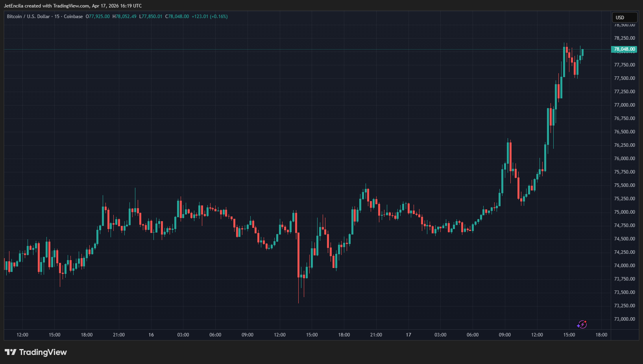This screenshot has width=643, height=364.
Task: Click the high price value 78,052.49
Action: pyautogui.click(x=126, y=17)
